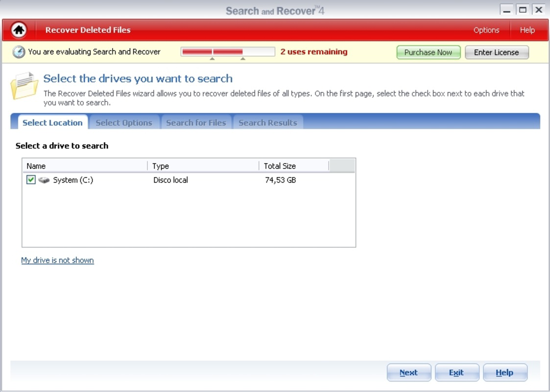The width and height of the screenshot is (550, 392).
Task: Maximize the Search and Recover window
Action: tap(523, 10)
